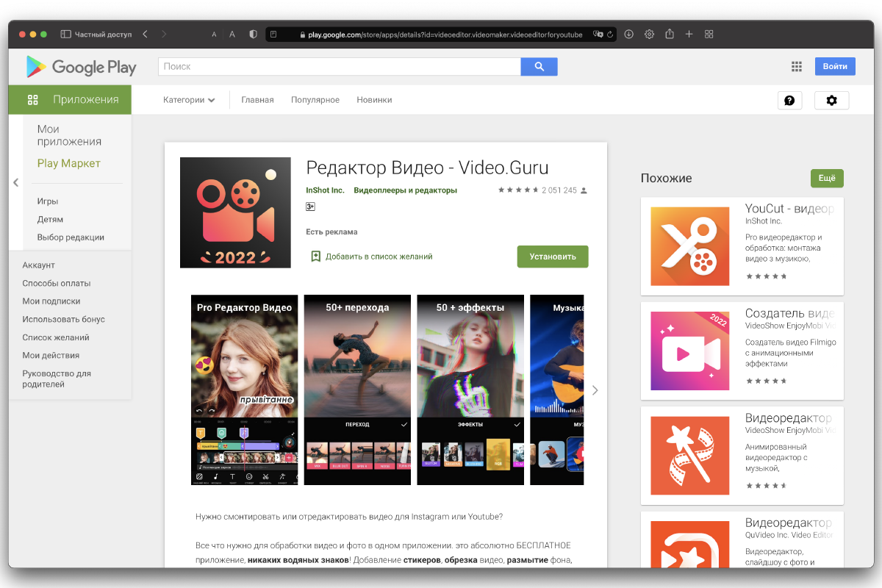Open Игры category
This screenshot has height=588, width=882.
coord(48,201)
